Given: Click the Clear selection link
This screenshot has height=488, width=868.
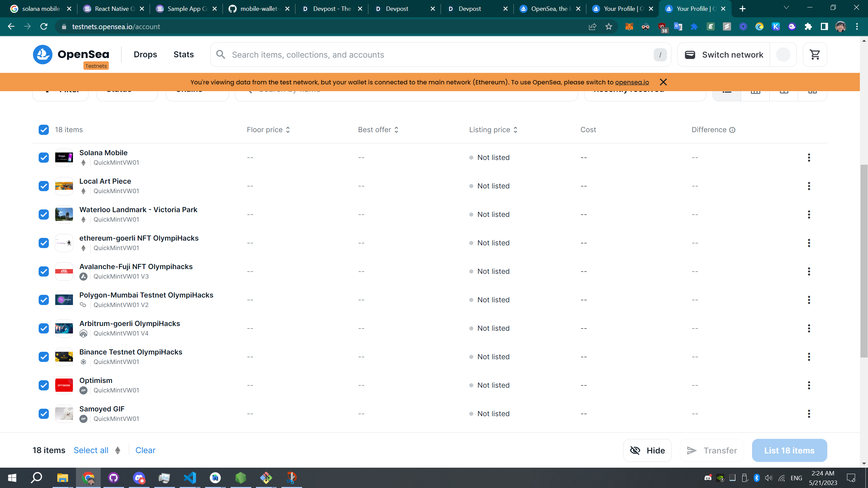Looking at the screenshot, I should point(145,450).
